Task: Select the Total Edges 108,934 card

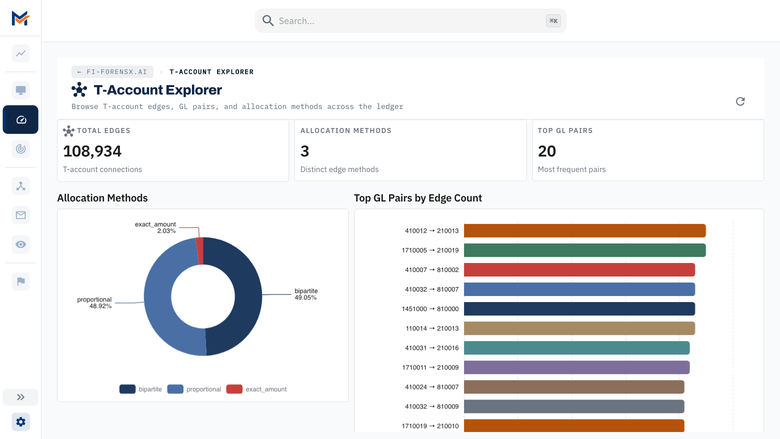Action: click(173, 150)
